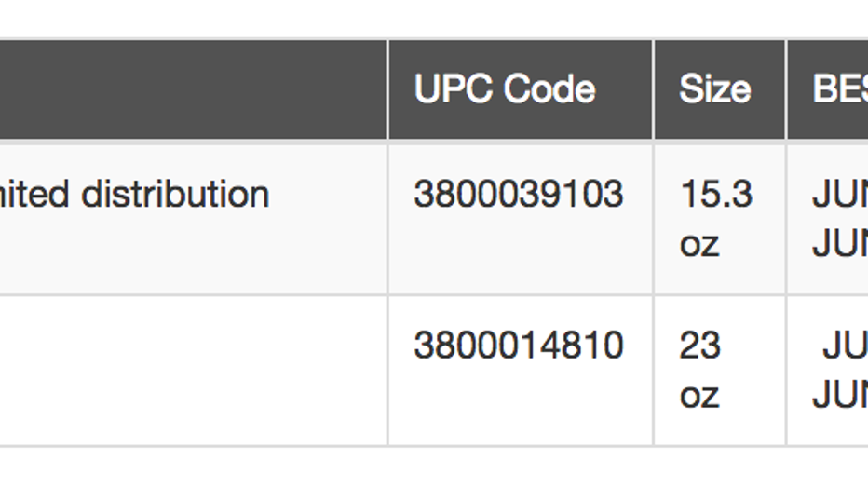This screenshot has height=488, width=868.
Task: Click the divider between the two UPC rows
Action: [520, 295]
